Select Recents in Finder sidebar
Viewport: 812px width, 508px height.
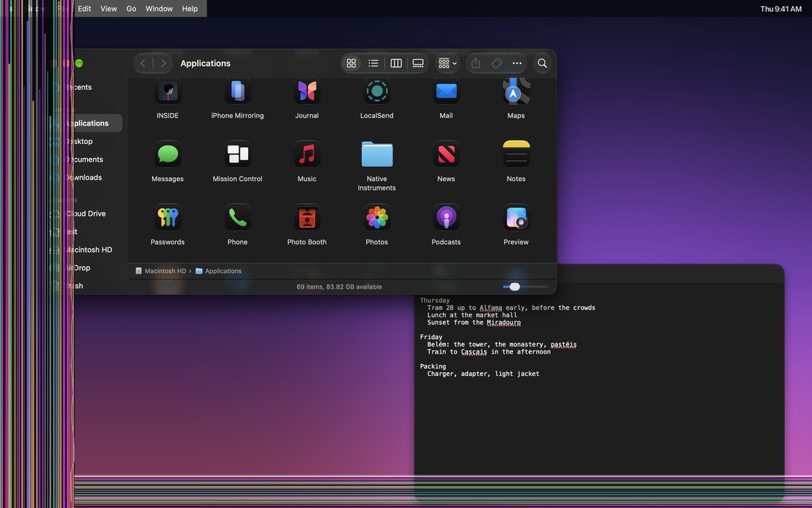[84, 87]
